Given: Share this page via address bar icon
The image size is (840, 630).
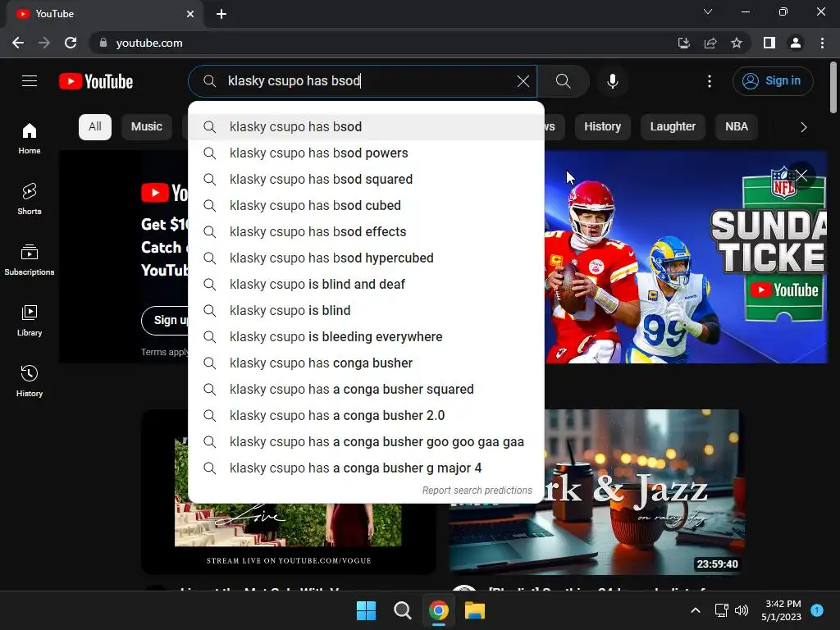Looking at the screenshot, I should [710, 43].
